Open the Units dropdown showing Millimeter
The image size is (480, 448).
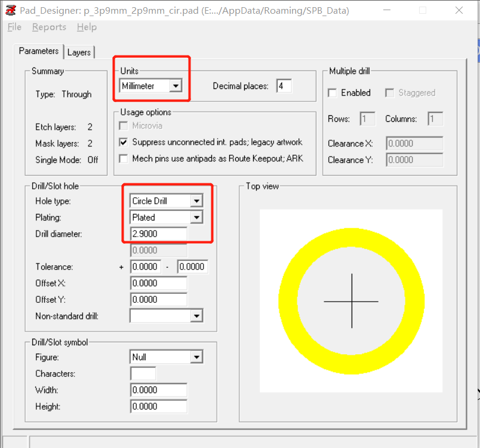point(150,86)
